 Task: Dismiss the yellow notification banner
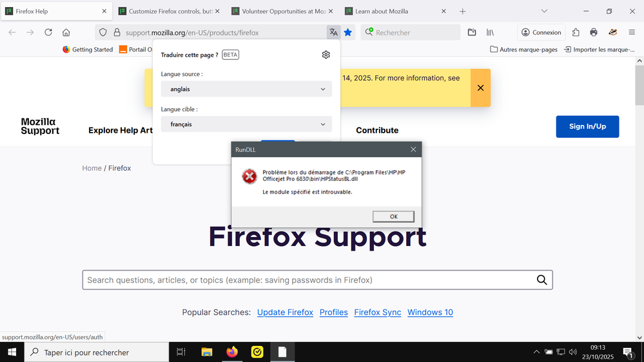480,88
